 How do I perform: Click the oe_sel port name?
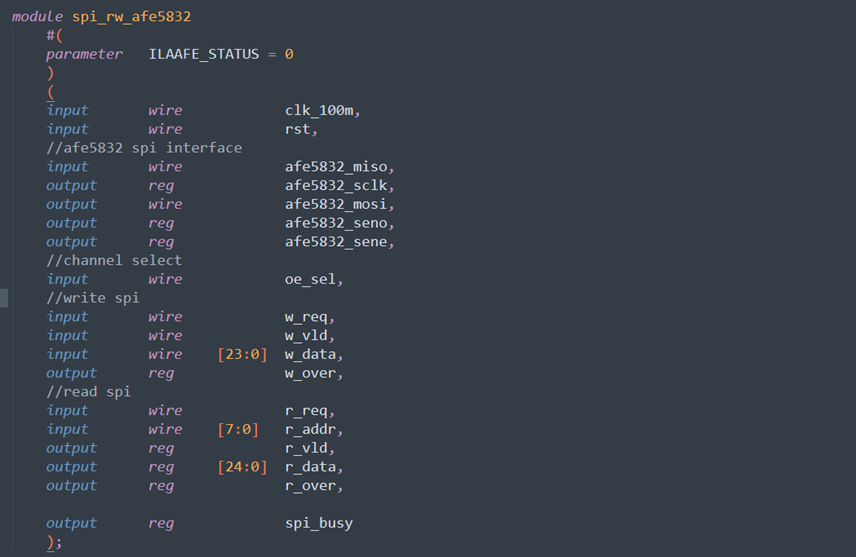click(310, 280)
